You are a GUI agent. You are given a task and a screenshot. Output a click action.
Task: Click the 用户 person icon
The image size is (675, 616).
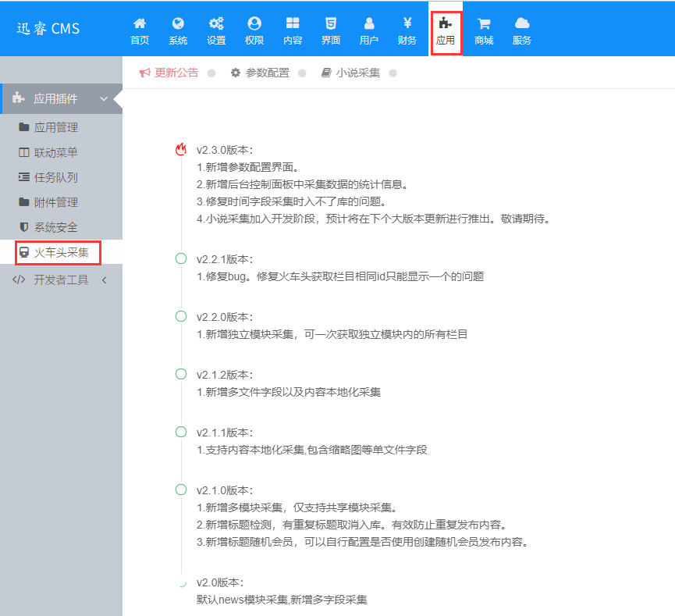point(369,23)
